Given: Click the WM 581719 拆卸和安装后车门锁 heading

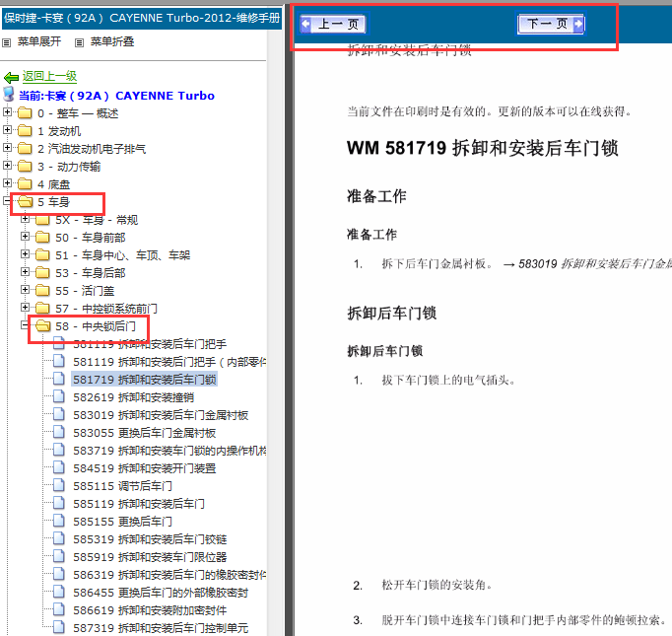Looking at the screenshot, I should tap(482, 148).
